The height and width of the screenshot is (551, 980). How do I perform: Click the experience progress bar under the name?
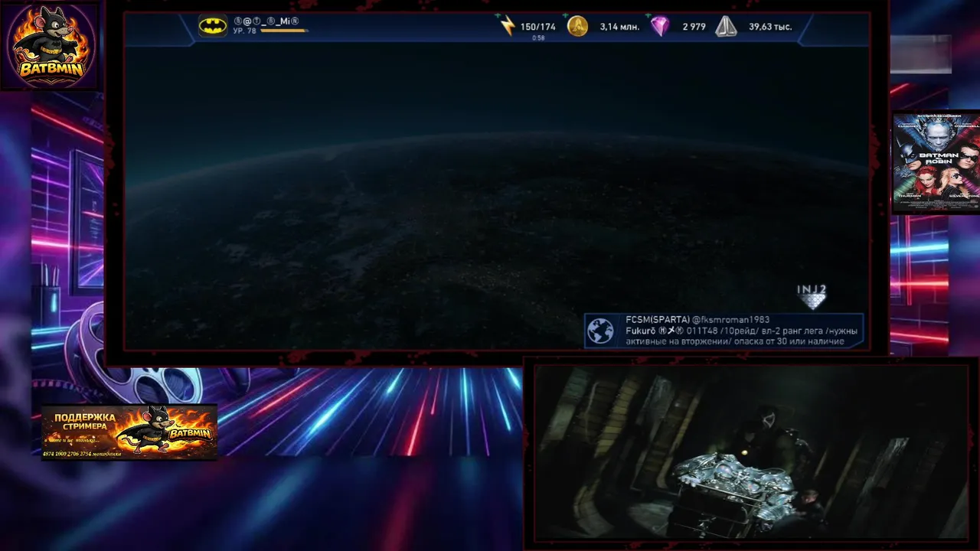[284, 31]
